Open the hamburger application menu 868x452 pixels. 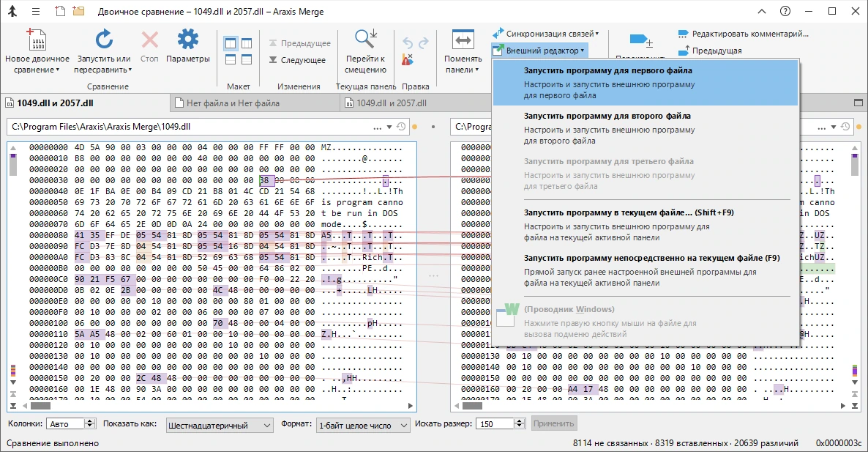[x=36, y=11]
